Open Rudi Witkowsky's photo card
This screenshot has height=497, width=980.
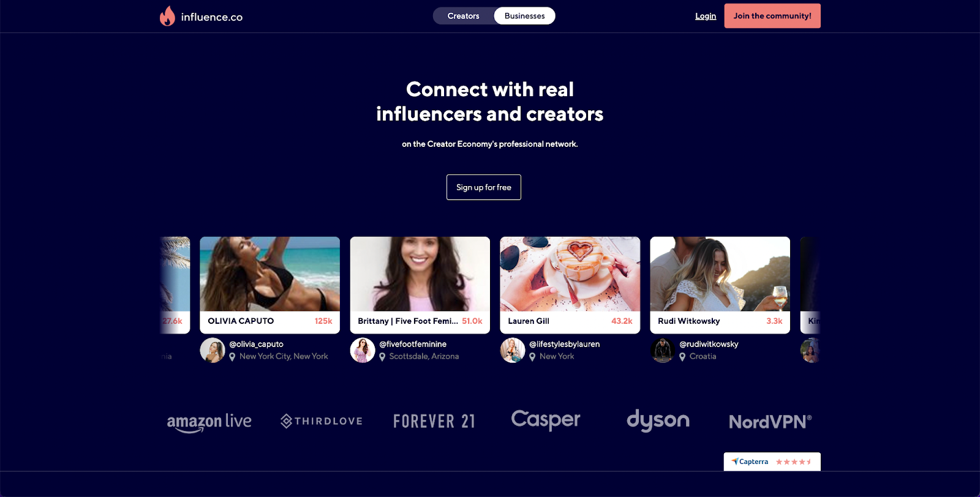[x=720, y=285]
